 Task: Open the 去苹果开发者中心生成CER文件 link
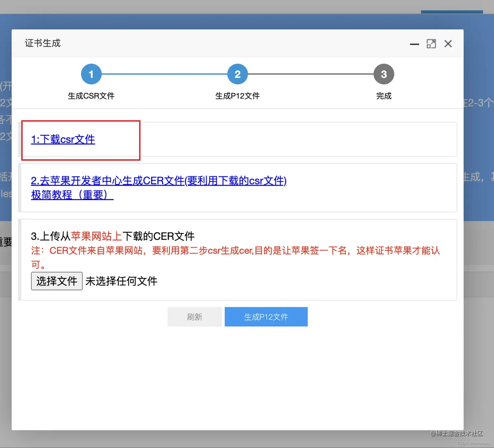click(x=158, y=181)
